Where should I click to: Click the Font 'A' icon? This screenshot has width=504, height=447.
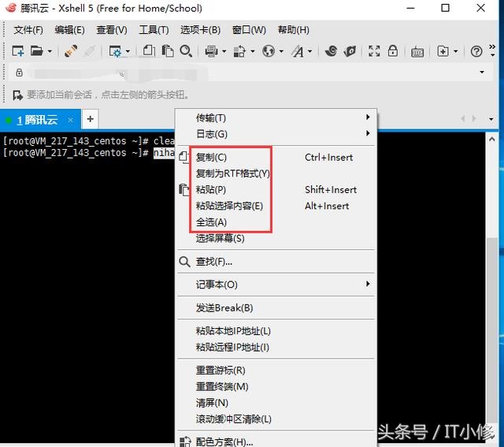(x=298, y=51)
